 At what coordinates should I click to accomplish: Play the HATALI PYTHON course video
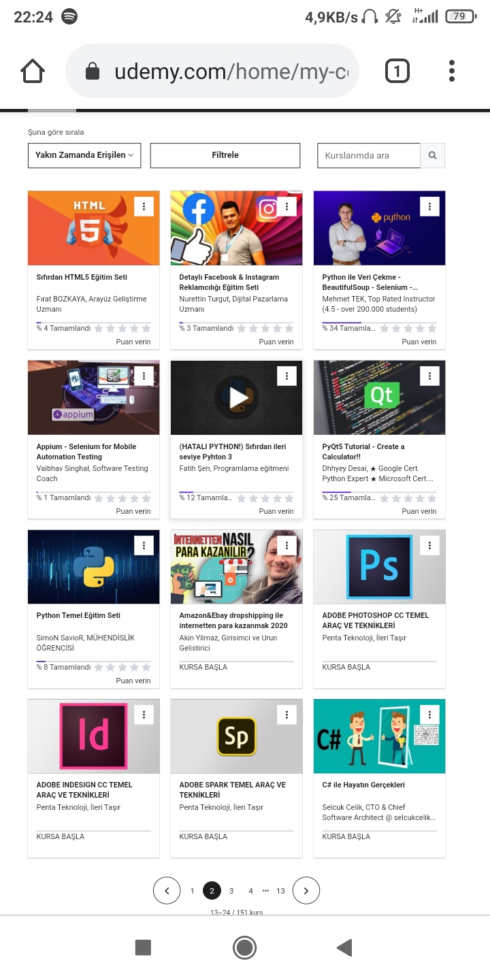tap(237, 397)
